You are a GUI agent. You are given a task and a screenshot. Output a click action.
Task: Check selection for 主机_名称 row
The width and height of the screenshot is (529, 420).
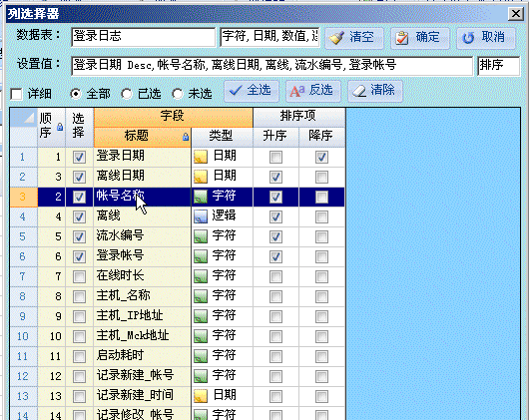point(79,297)
